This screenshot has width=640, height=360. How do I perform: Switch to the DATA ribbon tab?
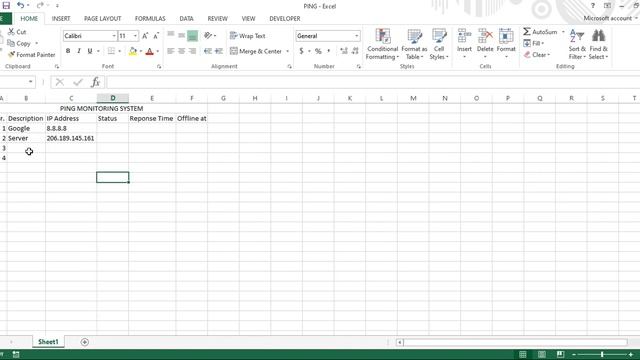[186, 18]
